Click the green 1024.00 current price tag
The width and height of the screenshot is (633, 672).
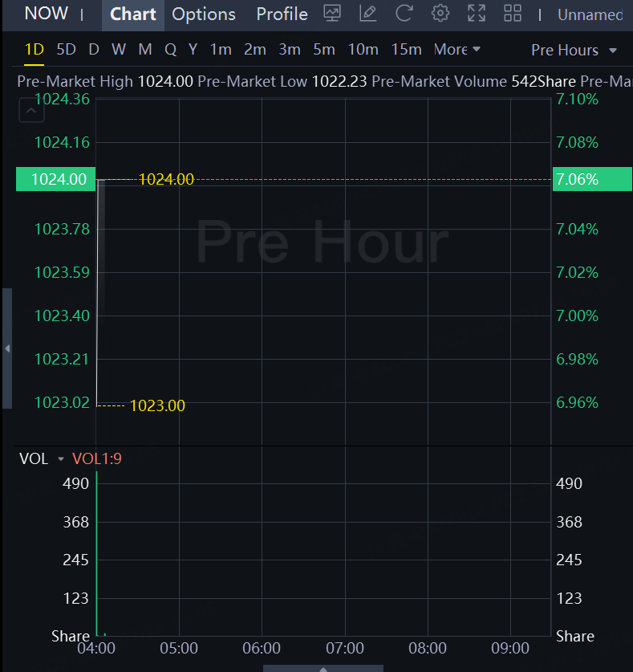click(x=55, y=179)
